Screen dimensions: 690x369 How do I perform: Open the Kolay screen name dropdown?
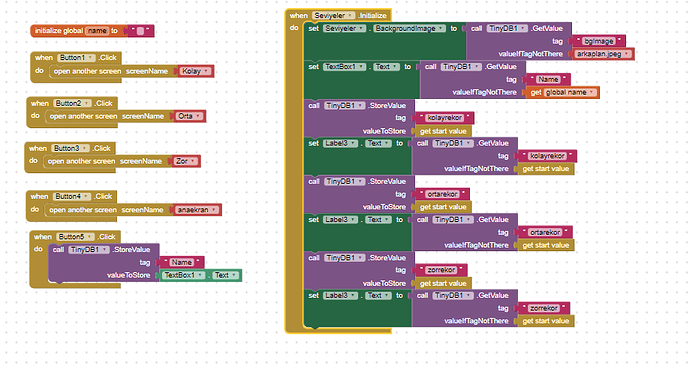click(x=195, y=71)
